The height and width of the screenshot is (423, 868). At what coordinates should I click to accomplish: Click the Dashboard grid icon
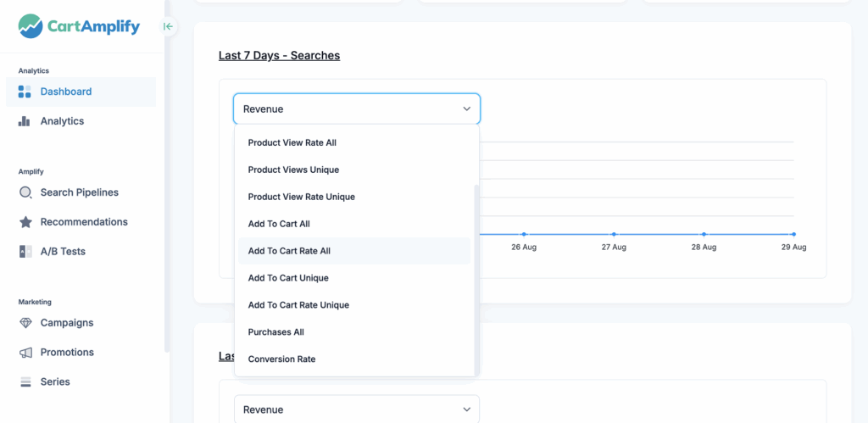click(25, 92)
